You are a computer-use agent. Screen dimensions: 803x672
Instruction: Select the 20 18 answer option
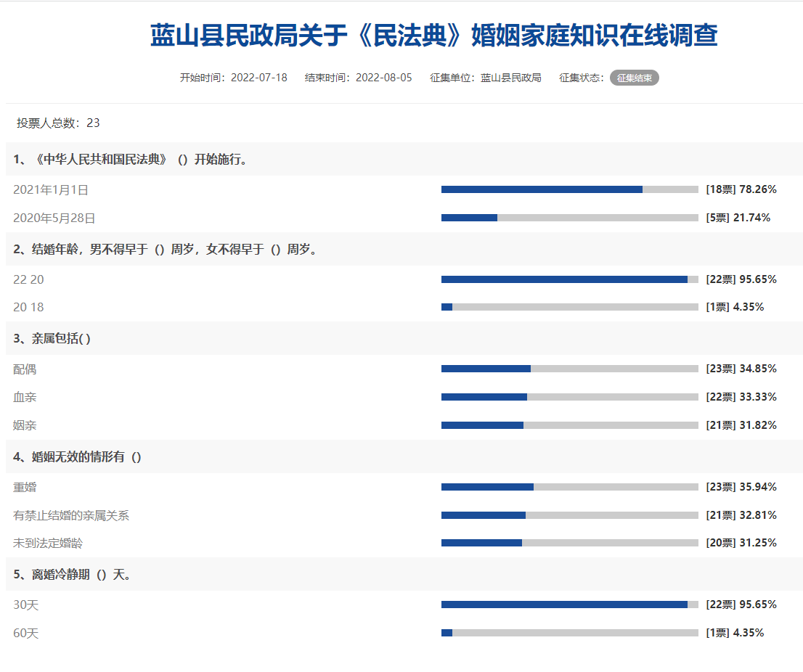point(29,307)
